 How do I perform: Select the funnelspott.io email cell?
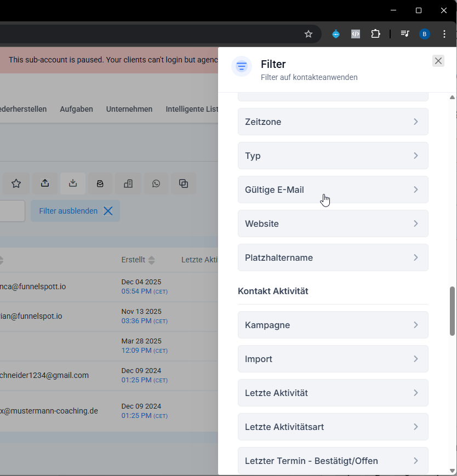33,286
